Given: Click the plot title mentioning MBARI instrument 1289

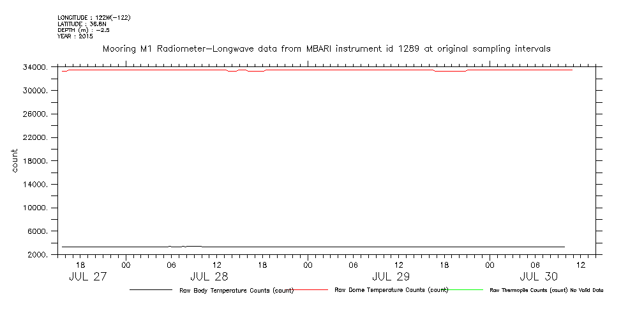Looking at the screenshot, I should [326, 49].
